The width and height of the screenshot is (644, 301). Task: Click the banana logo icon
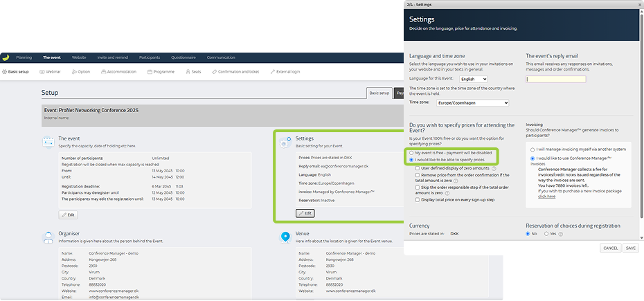pyautogui.click(x=5, y=57)
